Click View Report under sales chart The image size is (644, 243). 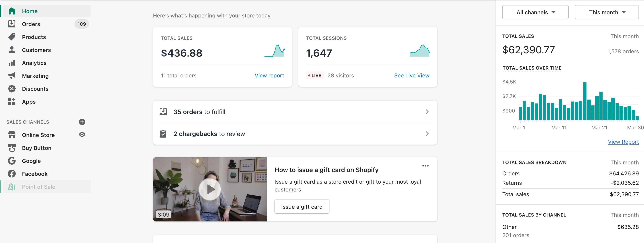[x=623, y=142]
